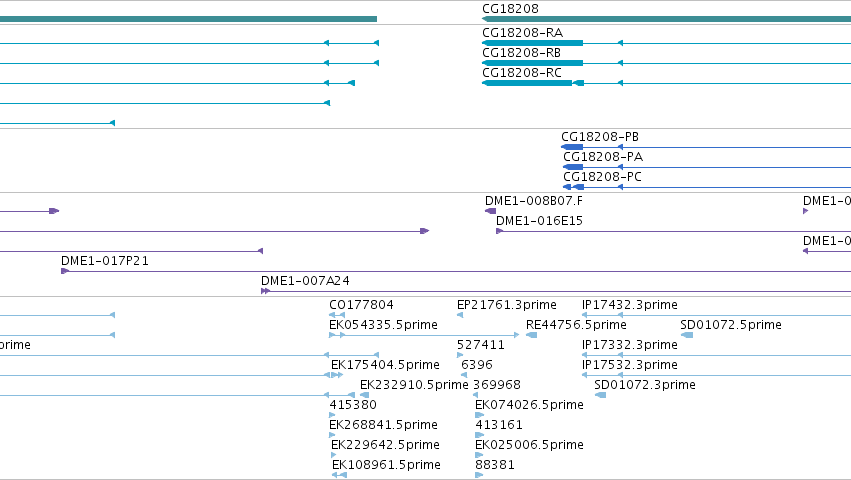Click the RE44756.5prime EST block

click(532, 335)
